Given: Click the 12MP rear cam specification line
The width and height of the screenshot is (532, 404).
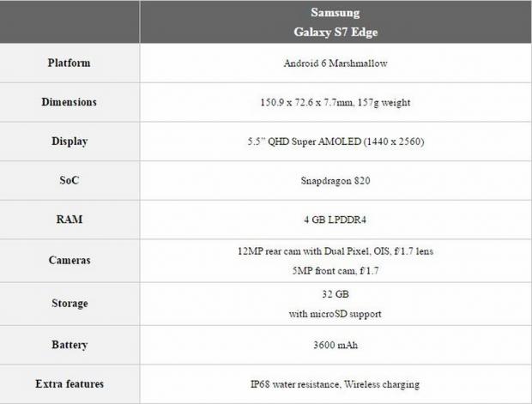Looking at the screenshot, I should click(335, 250).
